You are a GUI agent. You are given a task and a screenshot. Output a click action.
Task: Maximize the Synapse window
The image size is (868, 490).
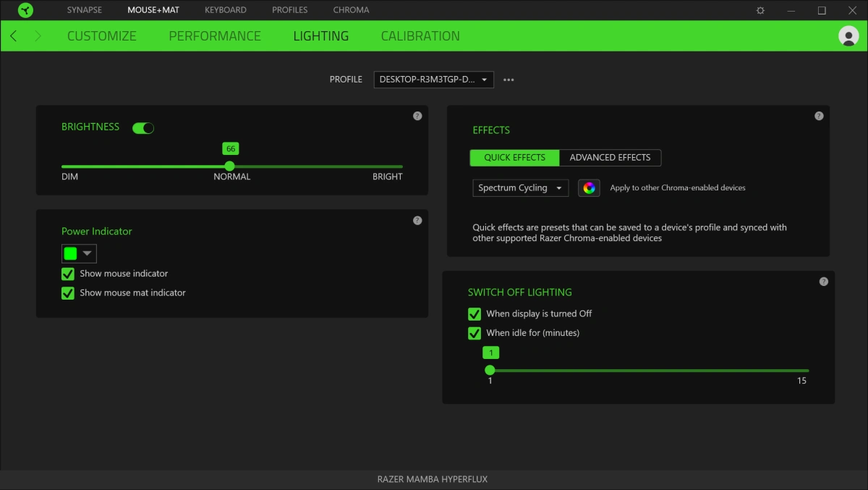[822, 10]
